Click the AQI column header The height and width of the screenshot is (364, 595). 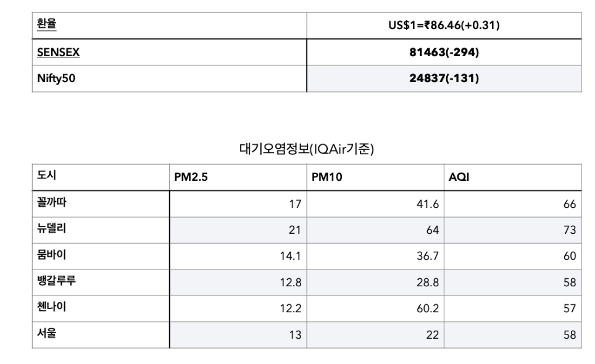(x=459, y=177)
